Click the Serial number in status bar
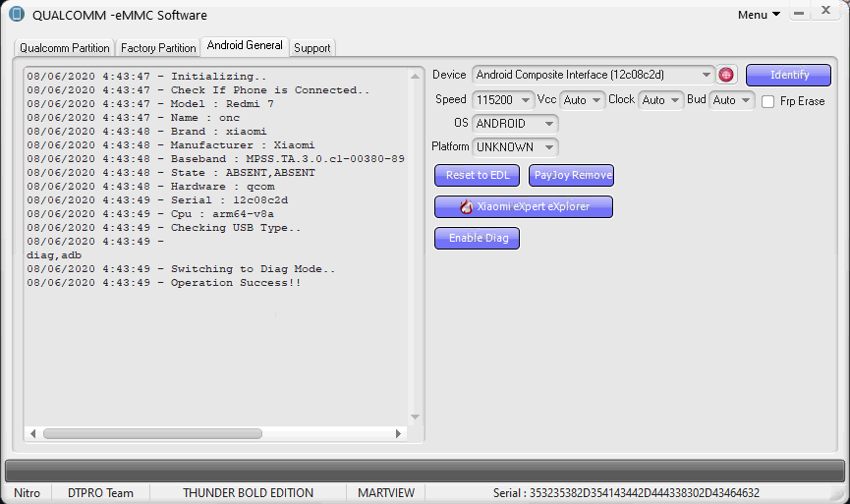 (x=626, y=493)
